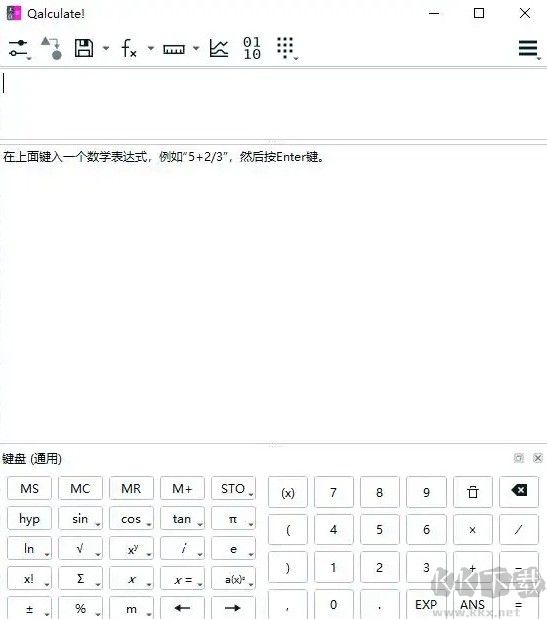Toggle the hyp hyperbolic button
Image resolution: width=547 pixels, height=619 pixels.
coord(30,518)
